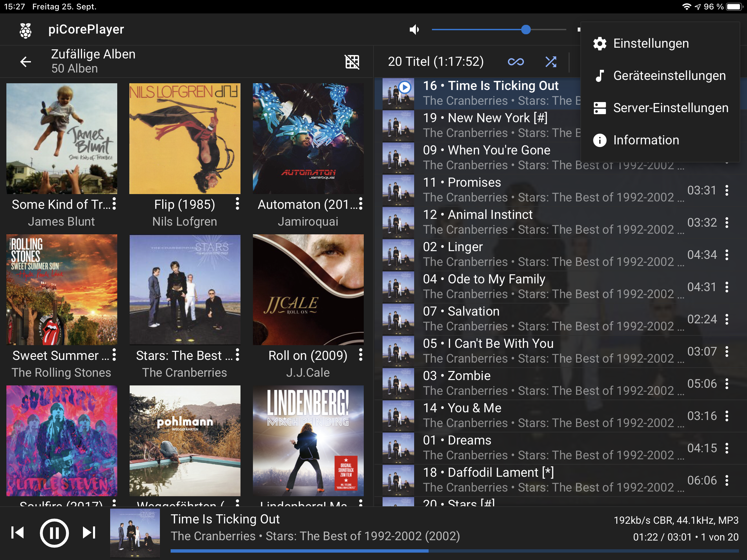
Task: Click the 20 Titel (1:17:52) queue summary
Action: [x=436, y=61]
